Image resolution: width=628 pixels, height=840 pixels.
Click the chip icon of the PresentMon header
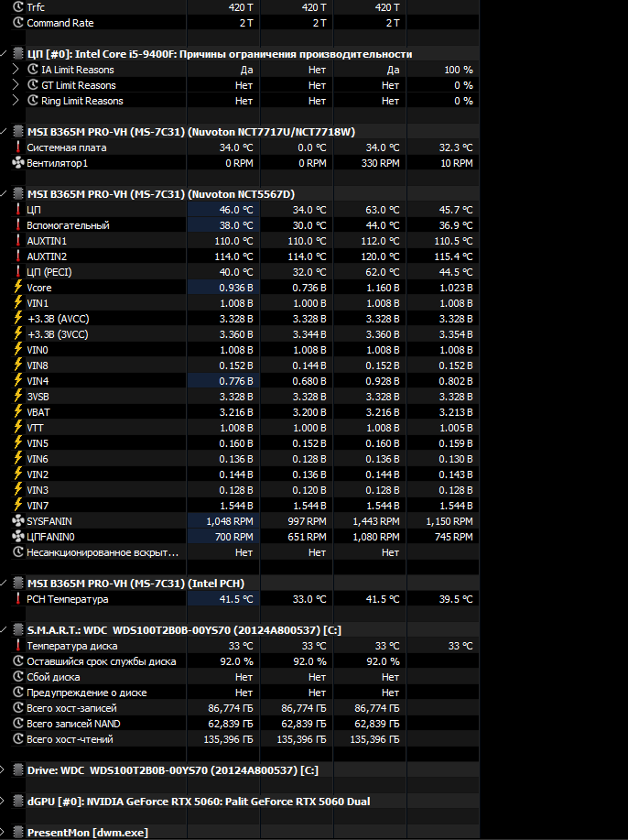[x=18, y=833]
